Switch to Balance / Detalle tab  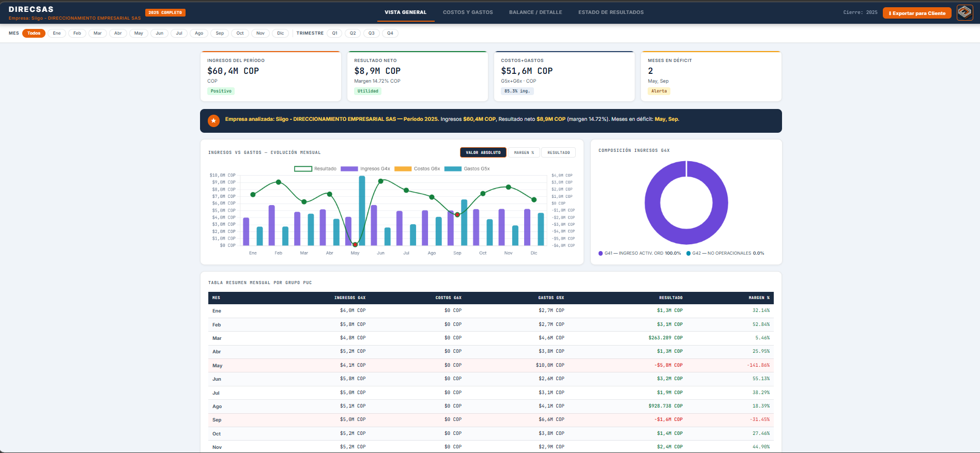535,12
